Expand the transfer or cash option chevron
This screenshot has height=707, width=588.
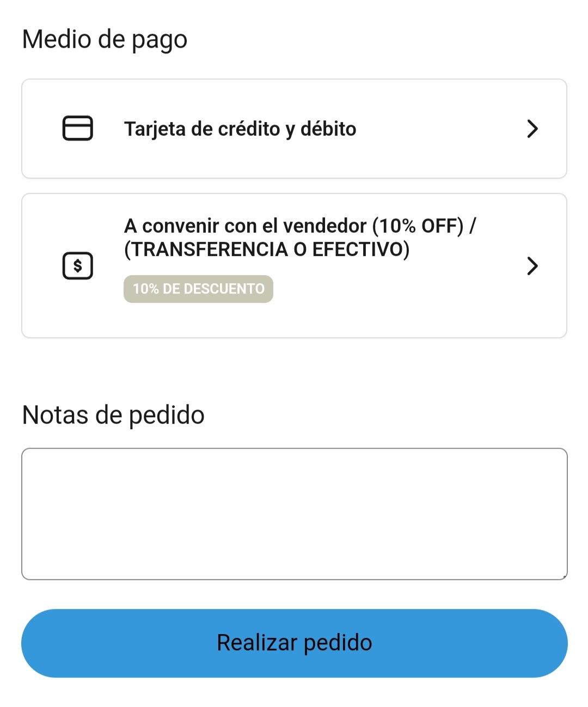(532, 266)
